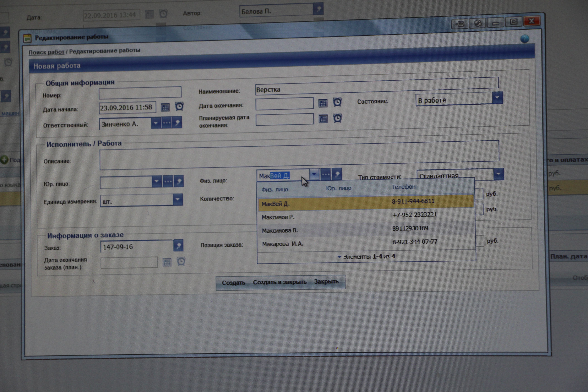Screen dimensions: 588x392
Task: Click ellipsis button beside Физ. лицо field
Action: pyautogui.click(x=326, y=174)
